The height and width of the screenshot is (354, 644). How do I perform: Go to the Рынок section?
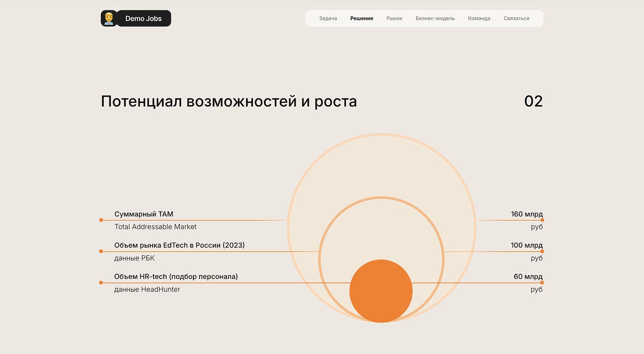(395, 18)
